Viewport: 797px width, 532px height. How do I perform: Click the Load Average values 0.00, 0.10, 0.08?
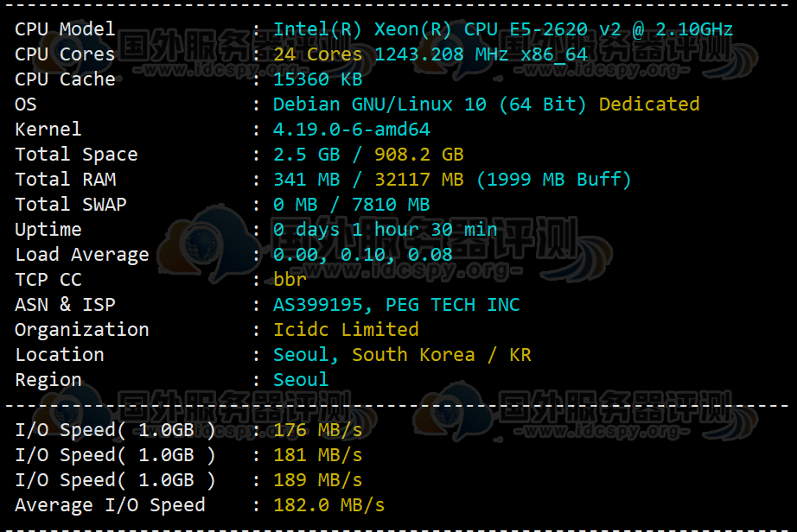[x=362, y=255]
